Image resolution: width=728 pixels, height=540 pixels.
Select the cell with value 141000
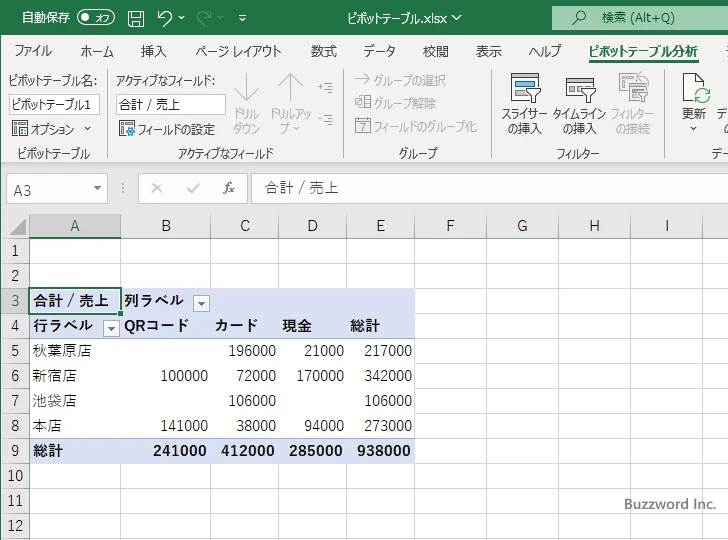coord(166,426)
